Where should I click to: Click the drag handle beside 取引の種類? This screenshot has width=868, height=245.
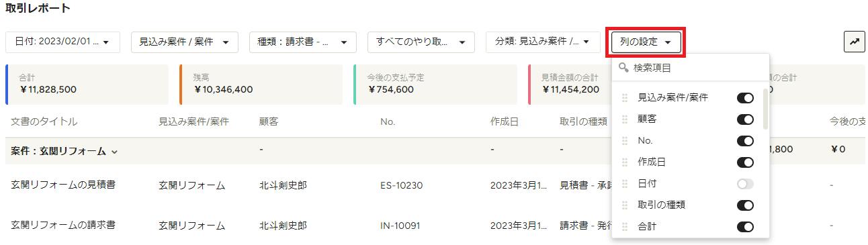point(625,205)
